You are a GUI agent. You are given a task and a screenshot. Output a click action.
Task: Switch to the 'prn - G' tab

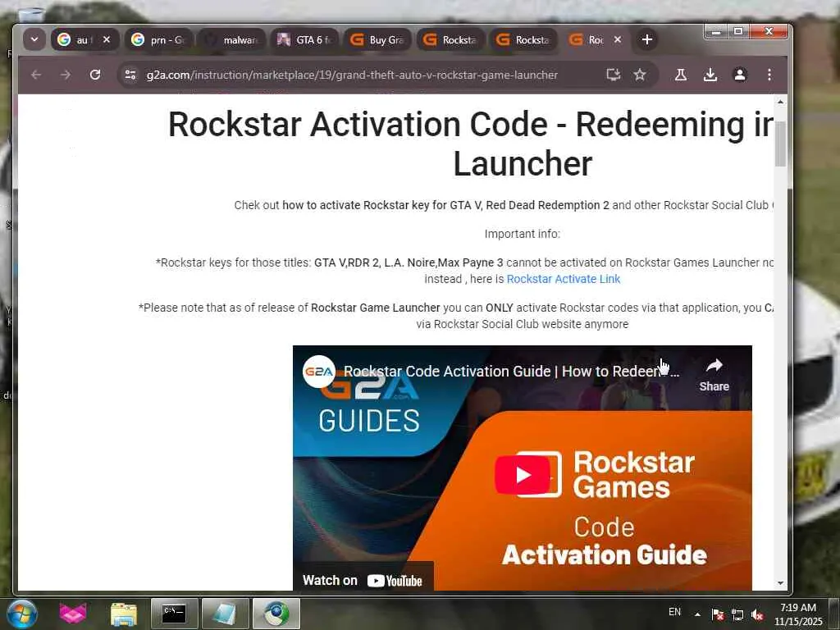point(159,39)
